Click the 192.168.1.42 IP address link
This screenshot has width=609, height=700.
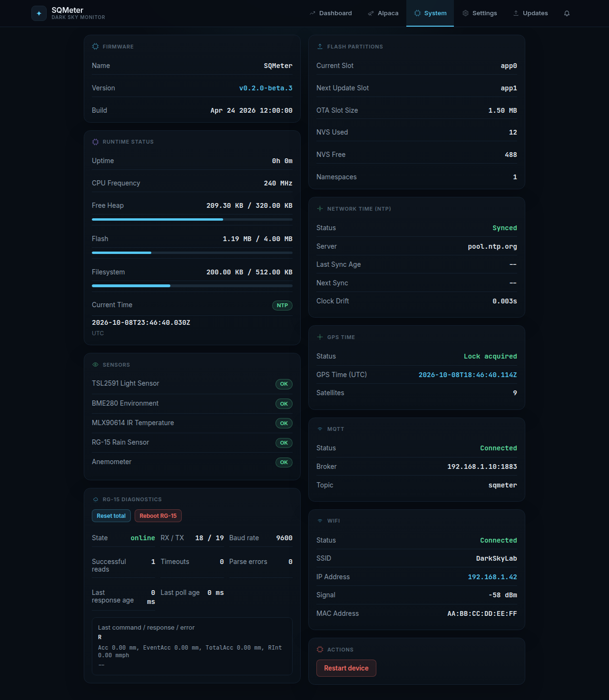click(492, 577)
